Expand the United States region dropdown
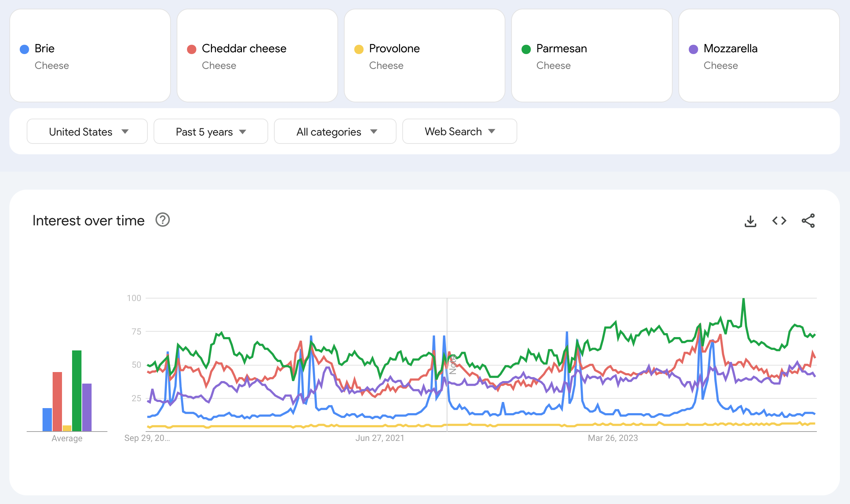Screen dimensions: 850x504 [x=87, y=131]
